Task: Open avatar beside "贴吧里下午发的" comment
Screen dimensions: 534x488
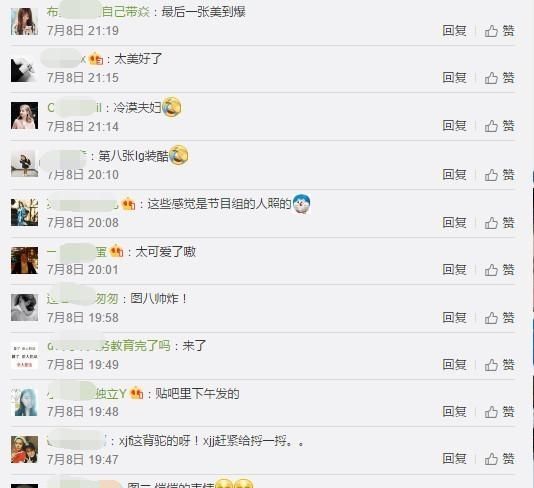Action: pyautogui.click(x=24, y=402)
